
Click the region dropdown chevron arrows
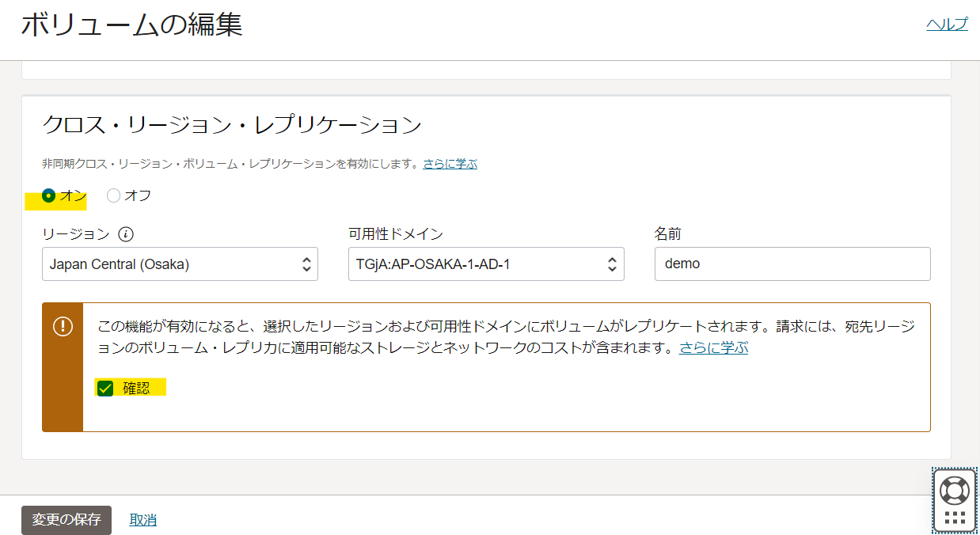tap(307, 264)
